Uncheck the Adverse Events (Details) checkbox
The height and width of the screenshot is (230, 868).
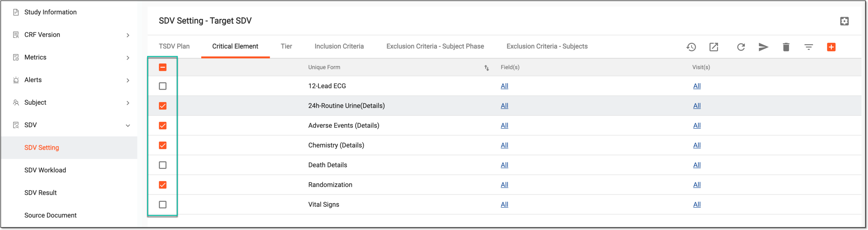tap(162, 126)
